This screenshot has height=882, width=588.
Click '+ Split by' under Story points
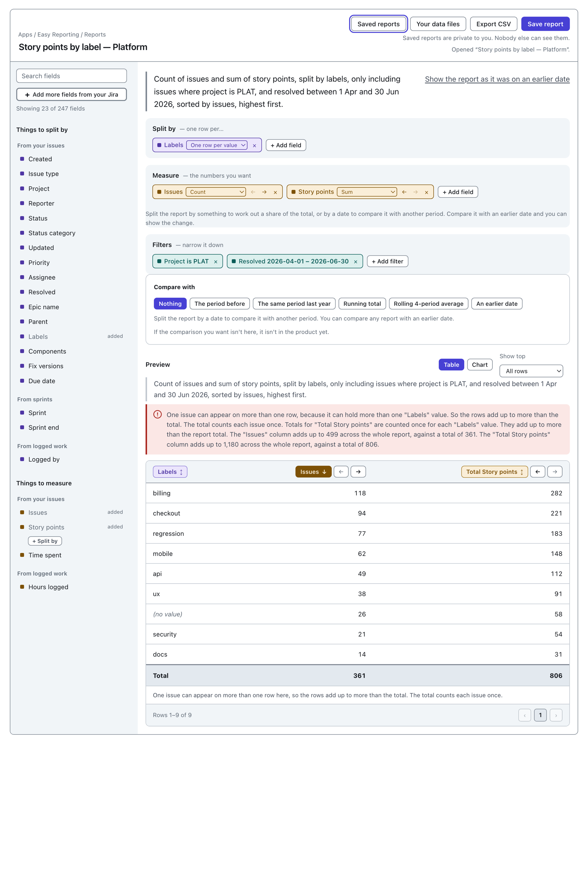point(45,541)
